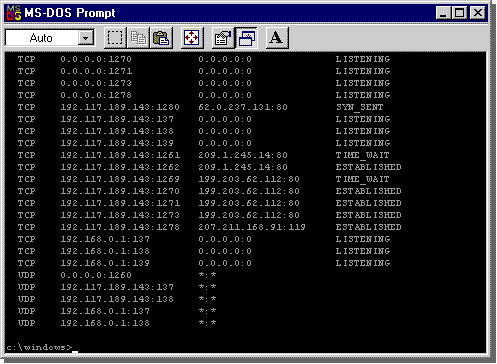497x364 pixels.
Task: Maximize the MS-DOS Prompt window
Action: point(460,13)
